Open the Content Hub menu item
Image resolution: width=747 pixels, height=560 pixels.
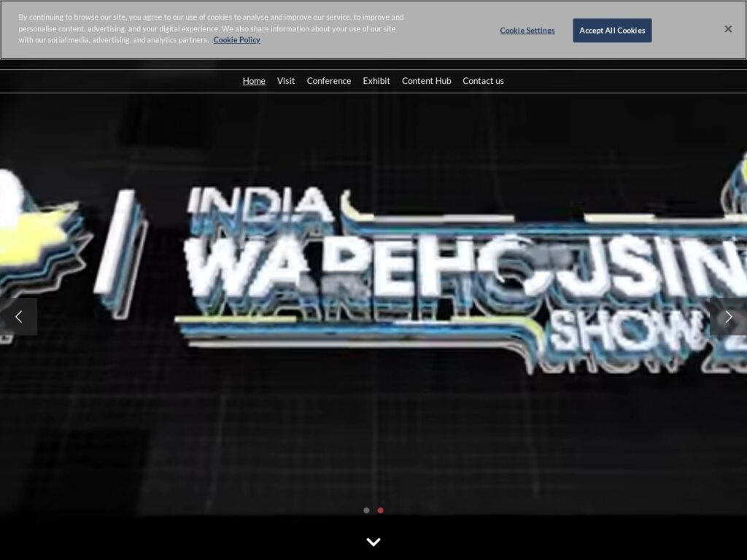426,81
